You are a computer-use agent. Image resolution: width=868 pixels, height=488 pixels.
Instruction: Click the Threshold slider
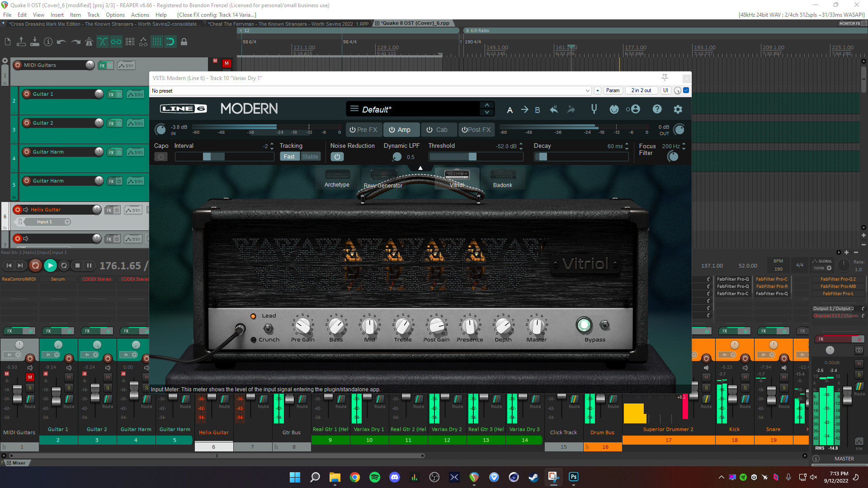click(476, 157)
